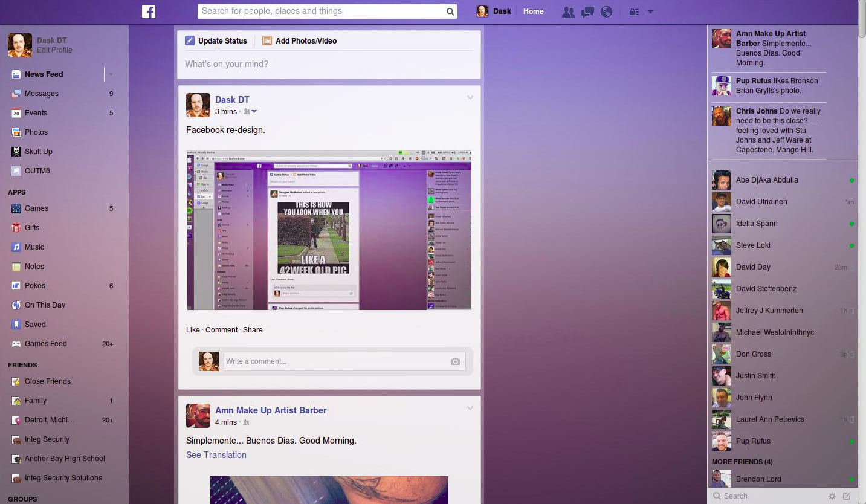This screenshot has height=504, width=866.
Task: Open the Gifts app icon
Action: [16, 228]
